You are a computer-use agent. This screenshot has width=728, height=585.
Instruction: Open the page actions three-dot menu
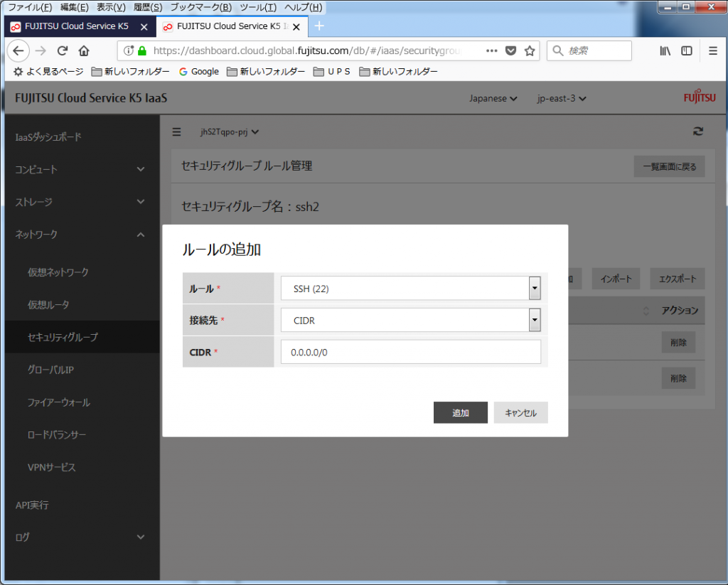tap(492, 50)
